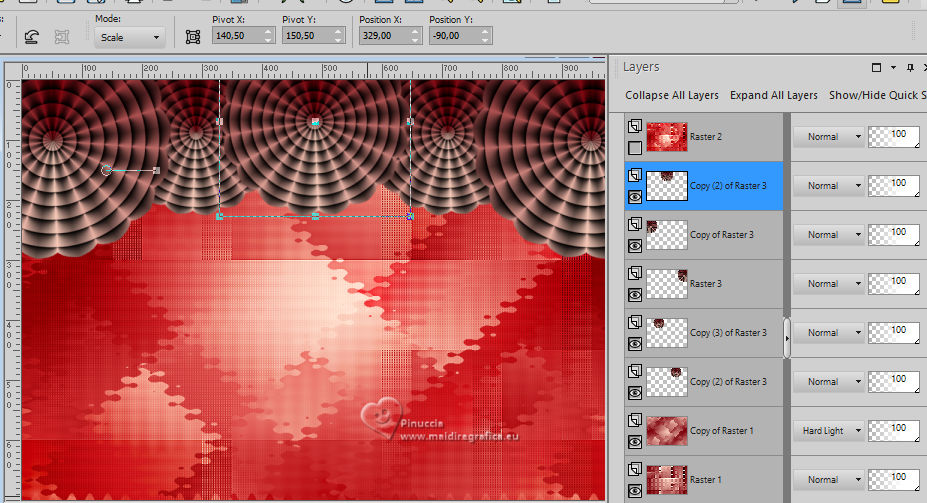Click the layer type icon of the highlighted layer
Image resolution: width=927 pixels, height=503 pixels.
[x=635, y=174]
